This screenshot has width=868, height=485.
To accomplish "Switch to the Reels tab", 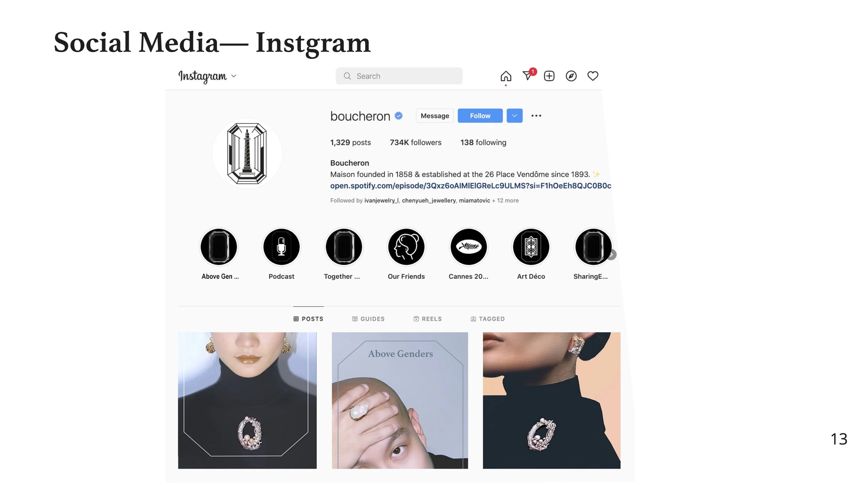I will [x=427, y=319].
